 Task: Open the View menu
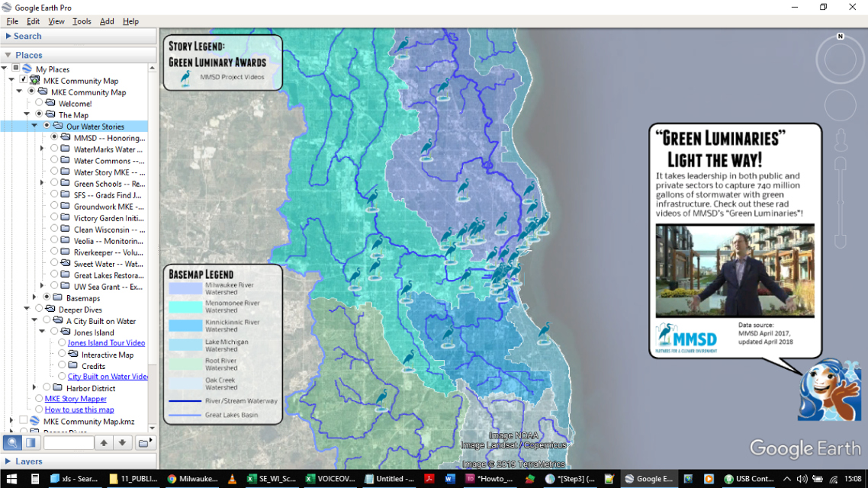[x=56, y=21]
